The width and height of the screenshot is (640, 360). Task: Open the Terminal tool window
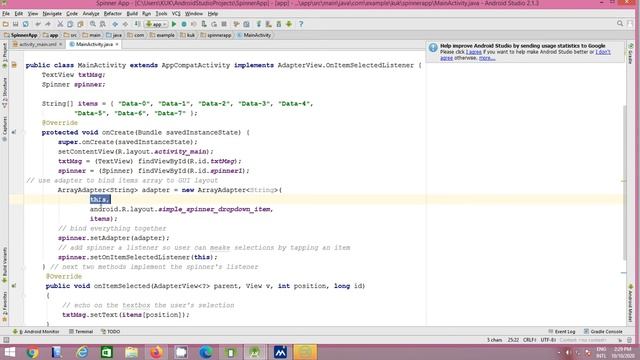[x=81, y=331]
